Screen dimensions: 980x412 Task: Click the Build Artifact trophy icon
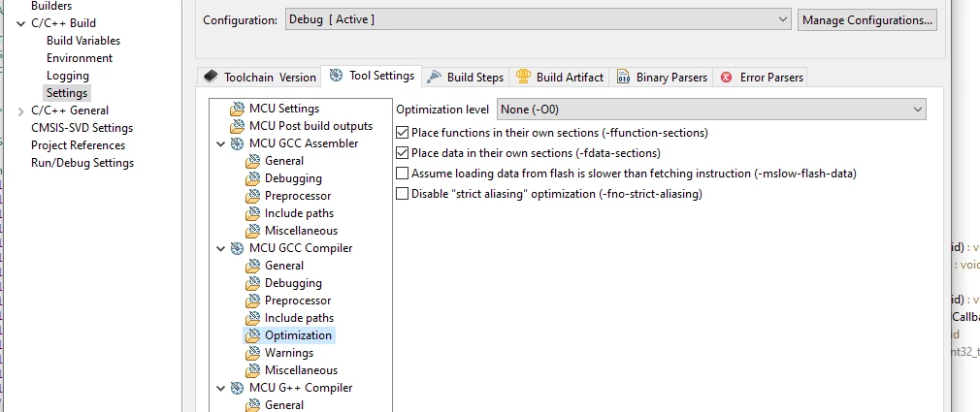(523, 77)
